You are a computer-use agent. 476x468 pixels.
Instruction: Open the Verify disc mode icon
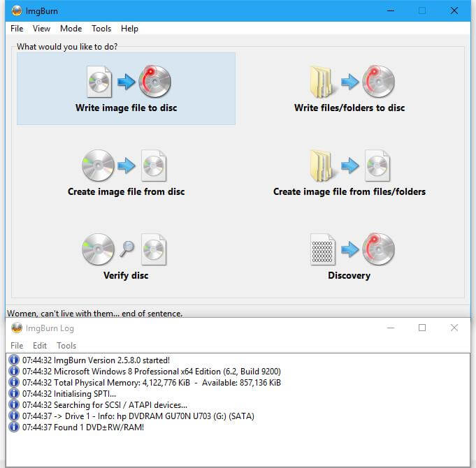point(124,249)
